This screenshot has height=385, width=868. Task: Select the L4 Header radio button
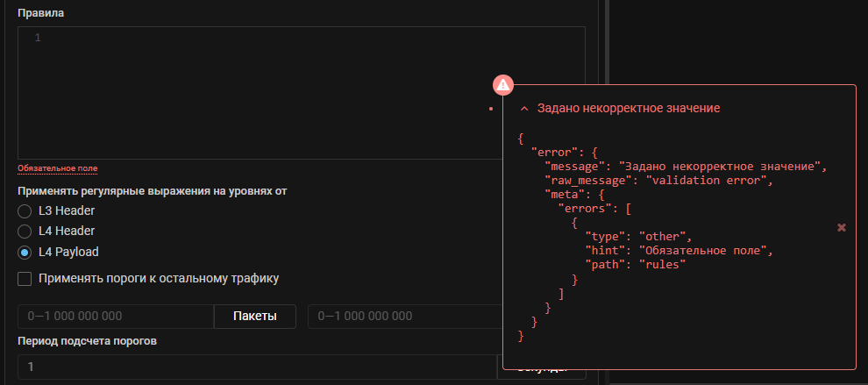(x=25, y=232)
